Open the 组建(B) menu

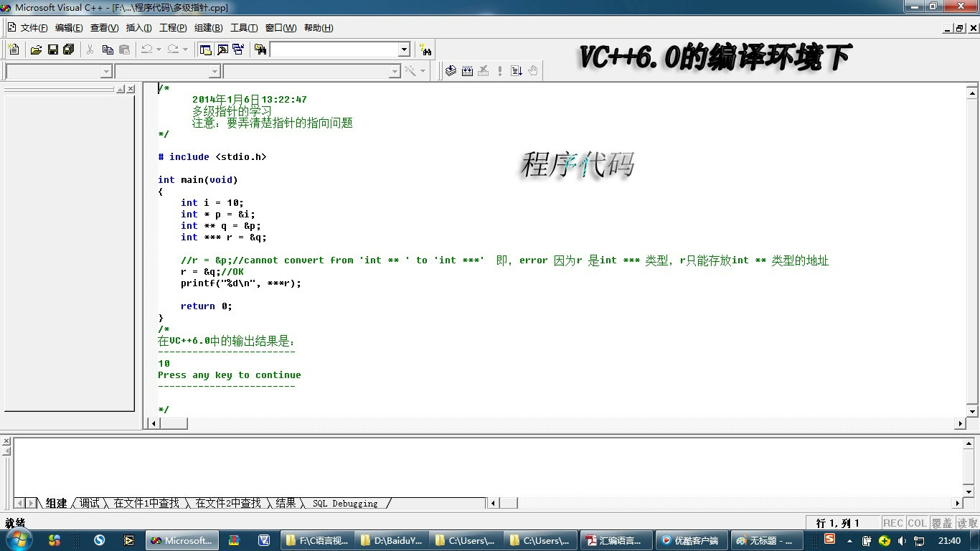coord(208,28)
